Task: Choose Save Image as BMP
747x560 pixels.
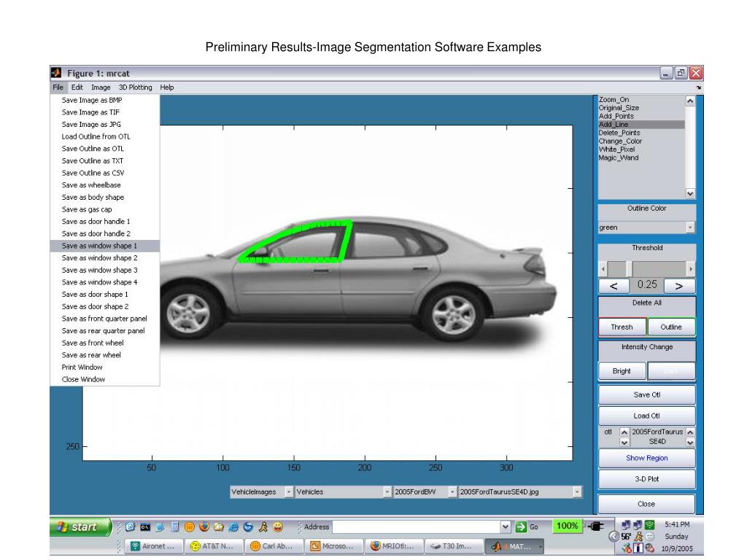Action: [x=105, y=100]
